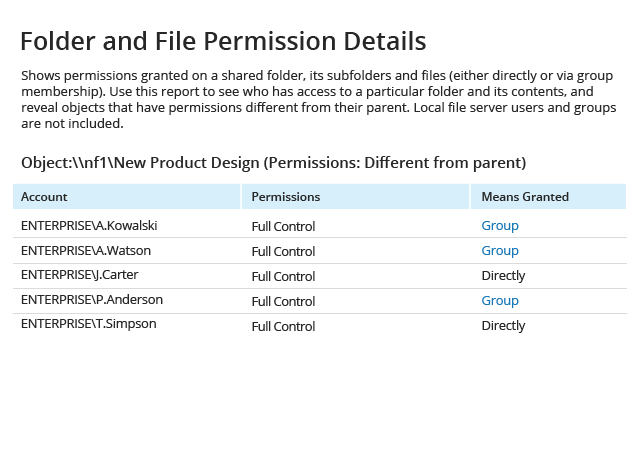
Task: Click Full Control in P.Anderson row
Action: coord(283,302)
